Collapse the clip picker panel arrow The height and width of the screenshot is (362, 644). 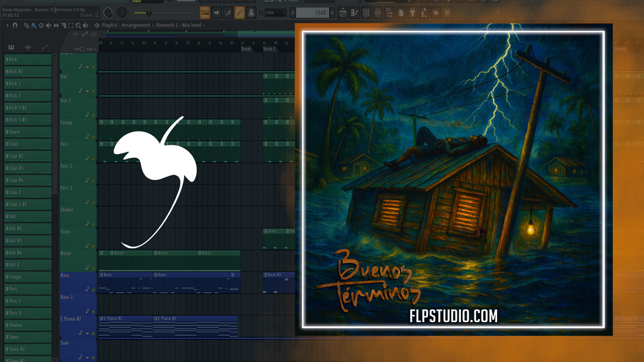pos(102,34)
